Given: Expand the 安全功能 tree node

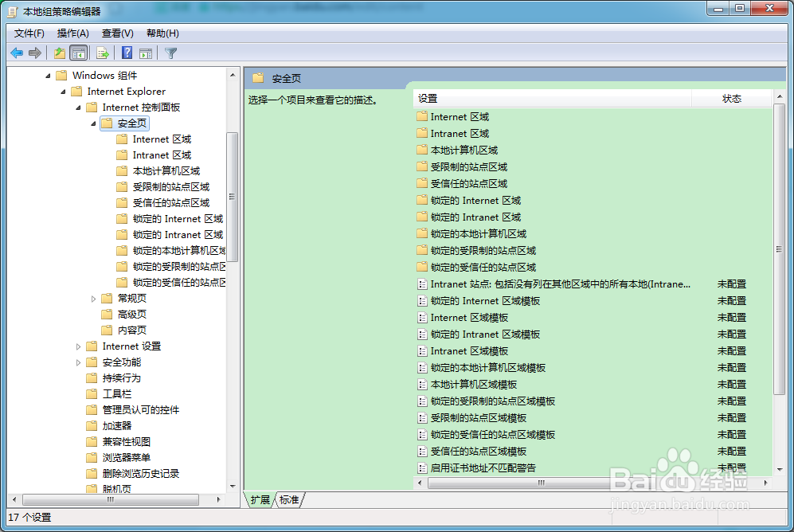Looking at the screenshot, I should coord(79,362).
